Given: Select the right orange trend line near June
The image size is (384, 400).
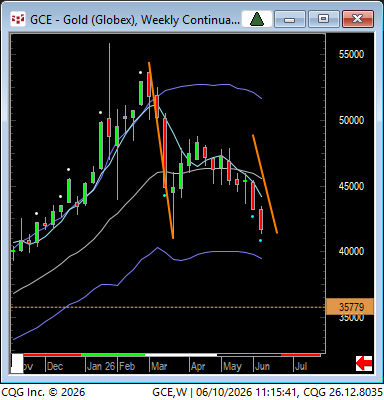Looking at the screenshot, I should point(265,184).
